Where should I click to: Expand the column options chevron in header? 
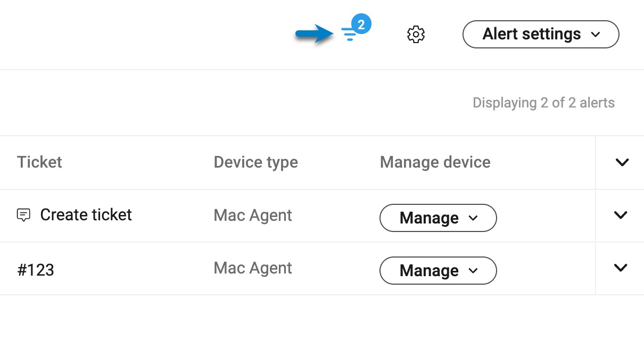[622, 162]
